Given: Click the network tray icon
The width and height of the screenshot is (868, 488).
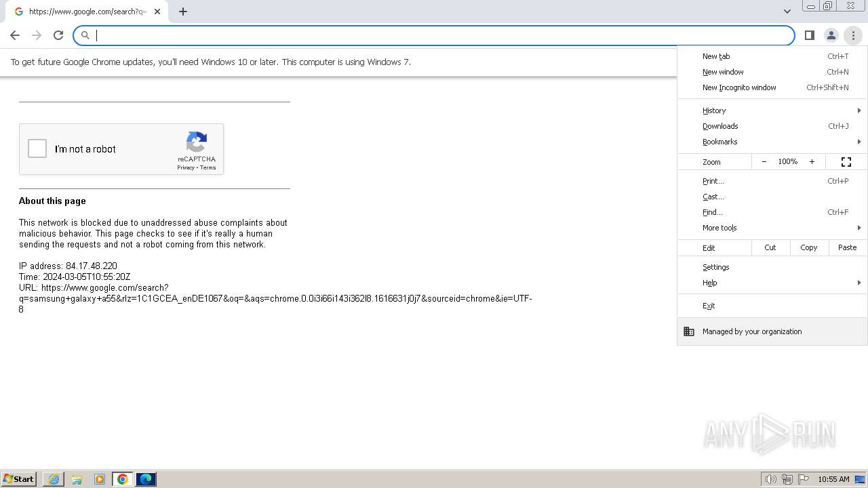Looking at the screenshot, I should (x=787, y=479).
